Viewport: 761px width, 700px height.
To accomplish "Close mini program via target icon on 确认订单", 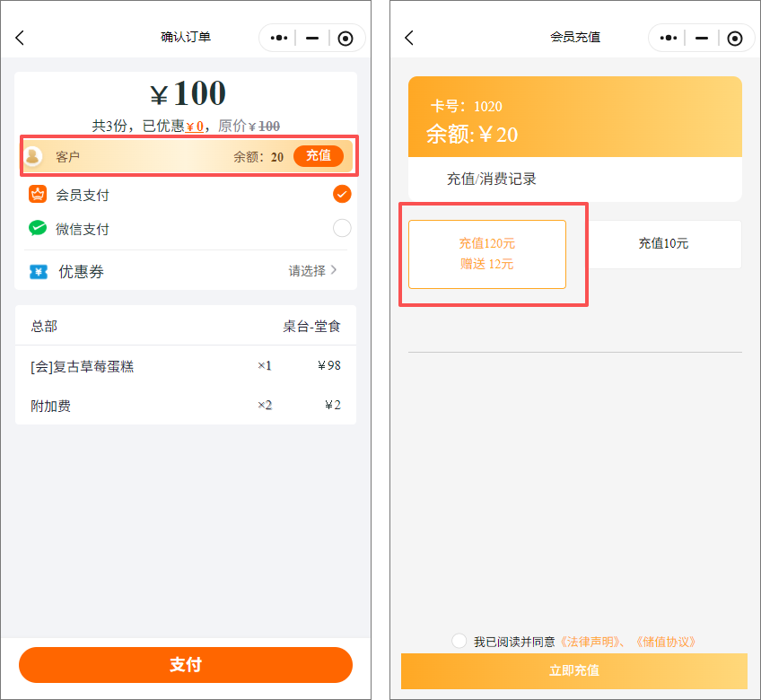I will [346, 38].
